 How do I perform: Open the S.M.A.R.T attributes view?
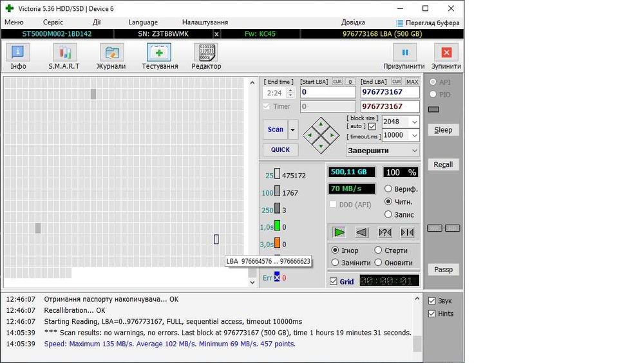[64, 57]
